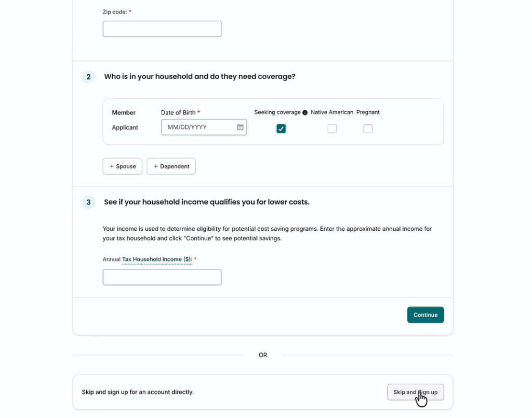Uncheck the Seeking coverage checkbox
Screen dimensions: 532x418
pyautogui.click(x=281, y=129)
